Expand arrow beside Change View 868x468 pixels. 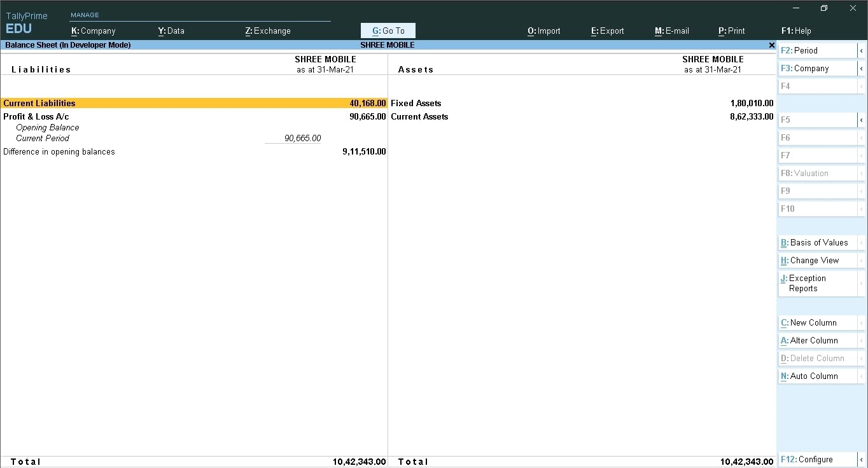[x=861, y=260]
